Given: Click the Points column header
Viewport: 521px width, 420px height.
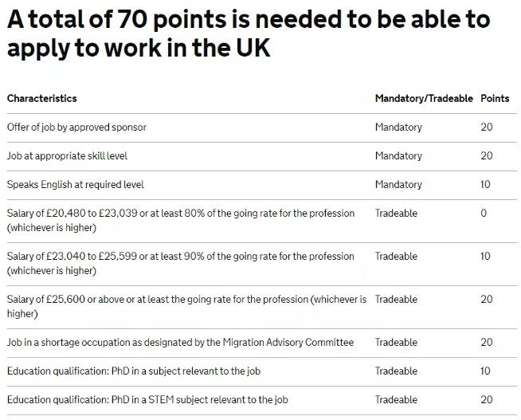Looking at the screenshot, I should coord(495,99).
